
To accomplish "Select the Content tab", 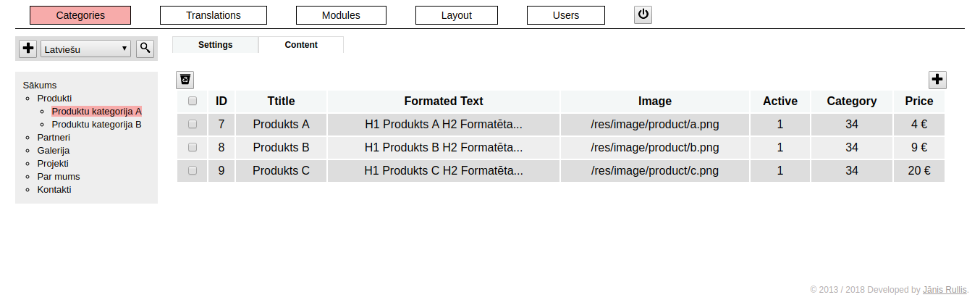I will [x=301, y=45].
